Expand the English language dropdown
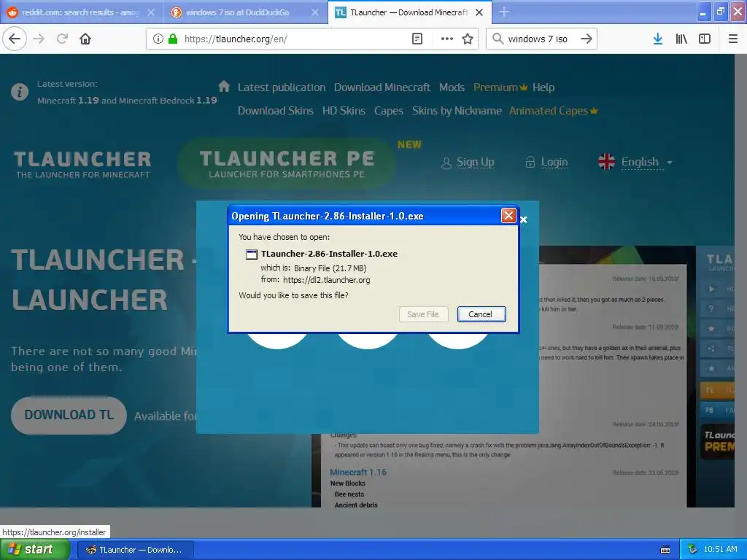Screen dimensions: 747x560 click(635, 162)
